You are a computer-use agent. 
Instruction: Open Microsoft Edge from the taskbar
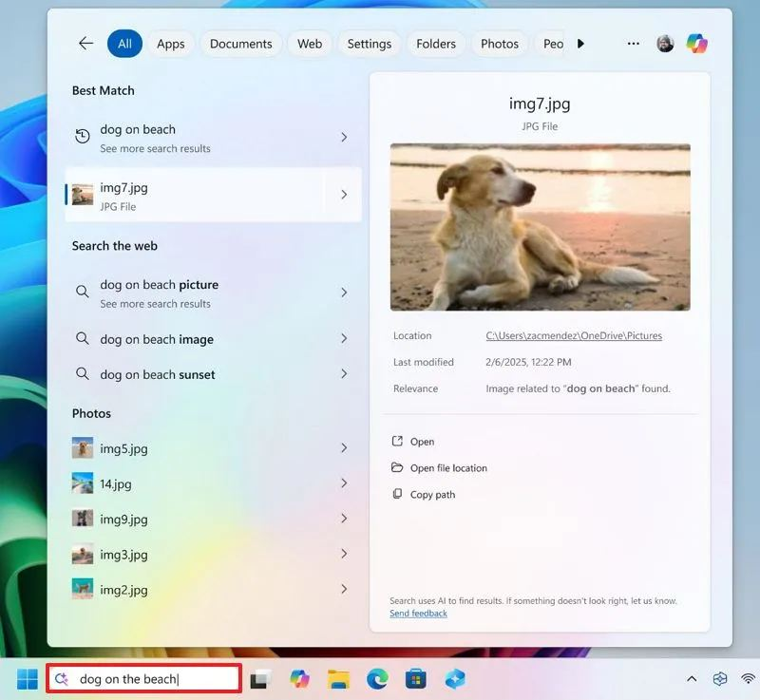[377, 678]
